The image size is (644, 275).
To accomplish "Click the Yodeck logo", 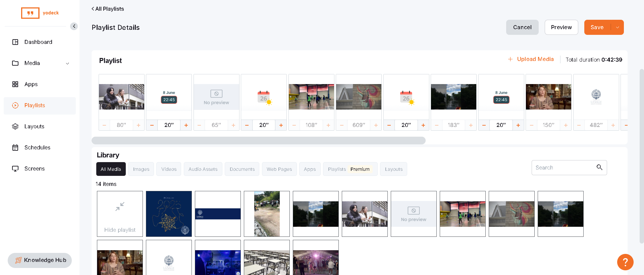I will tap(40, 13).
